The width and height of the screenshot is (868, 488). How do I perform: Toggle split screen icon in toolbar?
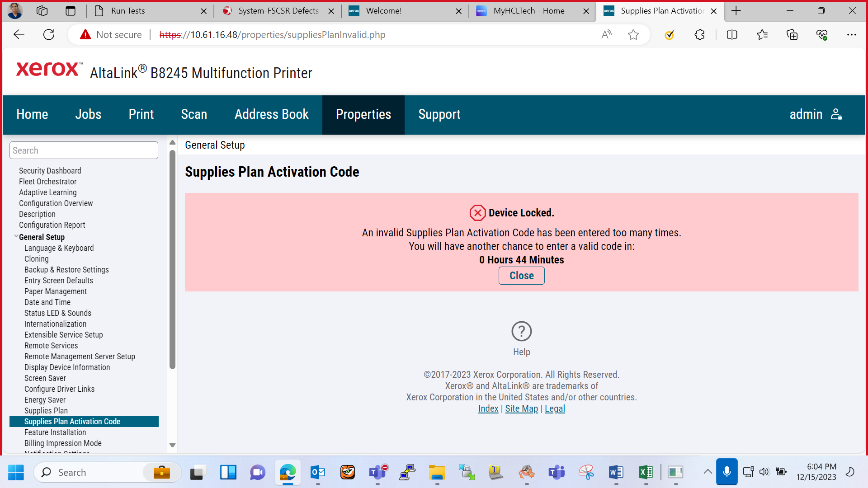click(732, 35)
